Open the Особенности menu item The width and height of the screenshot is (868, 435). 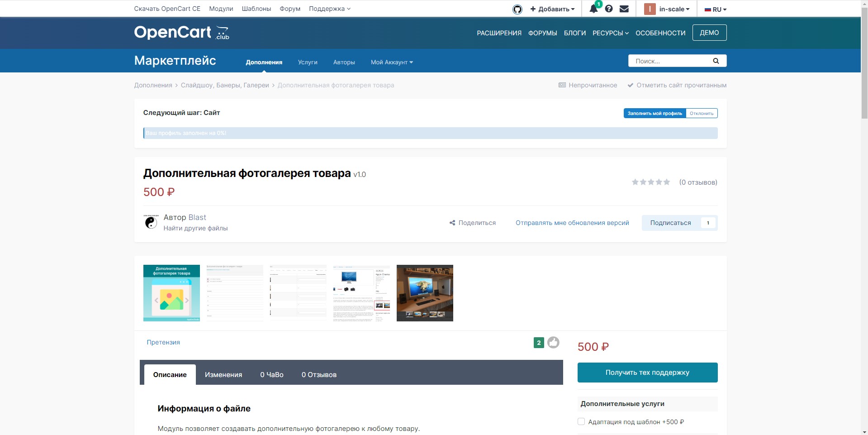(660, 33)
